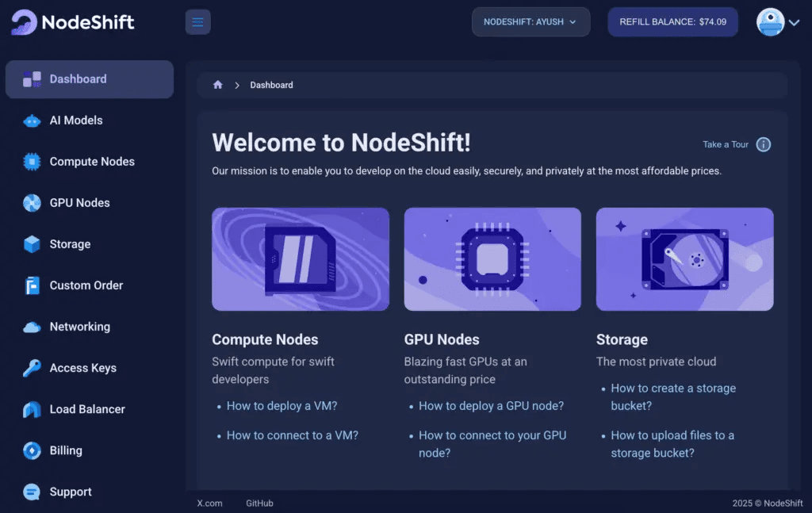
Task: Click the Billing coin icon
Action: [32, 451]
